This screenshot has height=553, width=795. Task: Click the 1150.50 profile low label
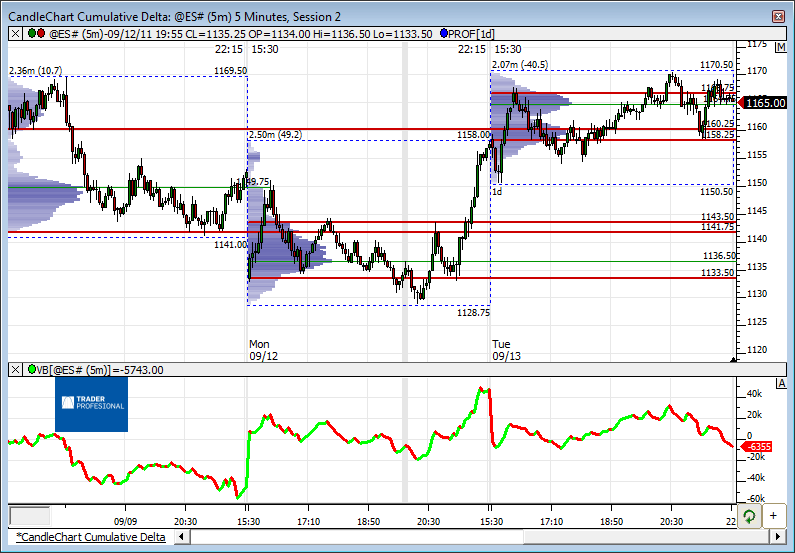click(716, 192)
